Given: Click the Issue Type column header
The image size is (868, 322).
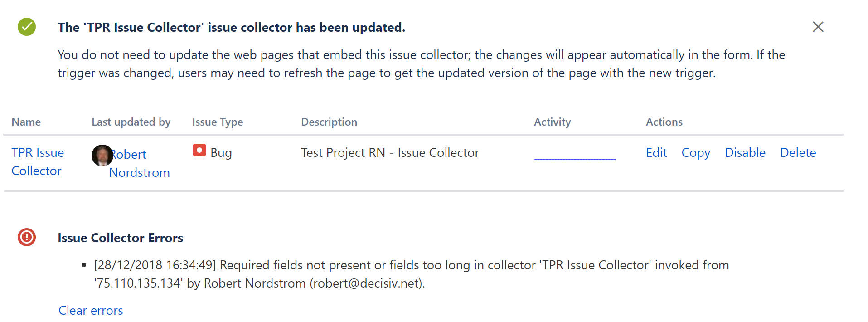Looking at the screenshot, I should pyautogui.click(x=218, y=122).
